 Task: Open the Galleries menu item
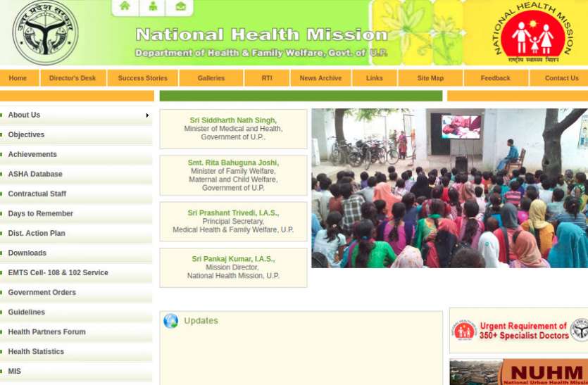click(x=211, y=78)
